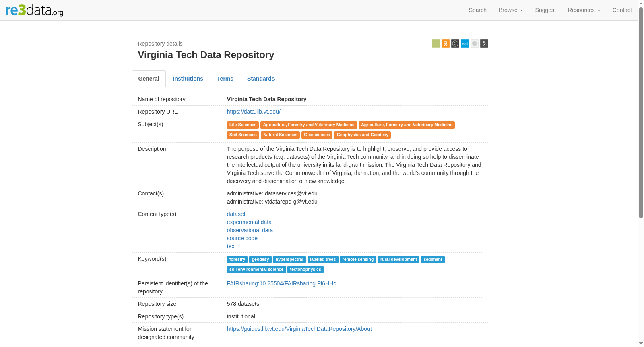Click the sediment keyword tag
Viewport: 644px width, 347px height.
click(x=433, y=260)
